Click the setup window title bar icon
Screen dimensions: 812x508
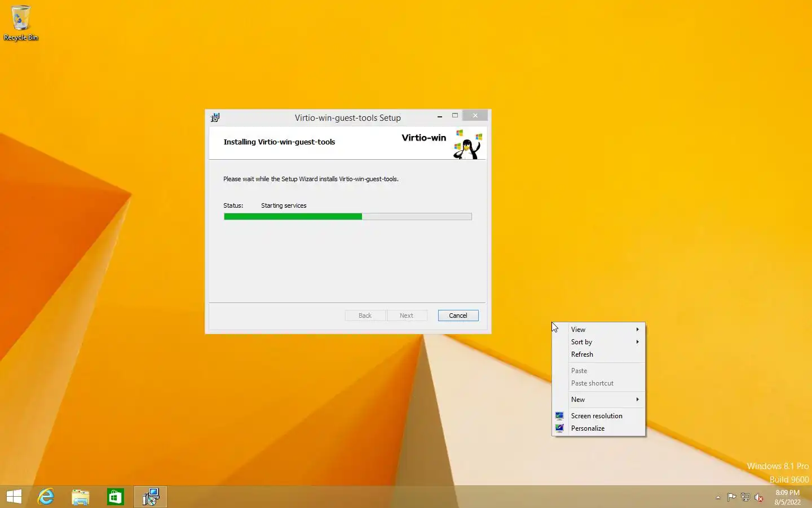(x=215, y=117)
